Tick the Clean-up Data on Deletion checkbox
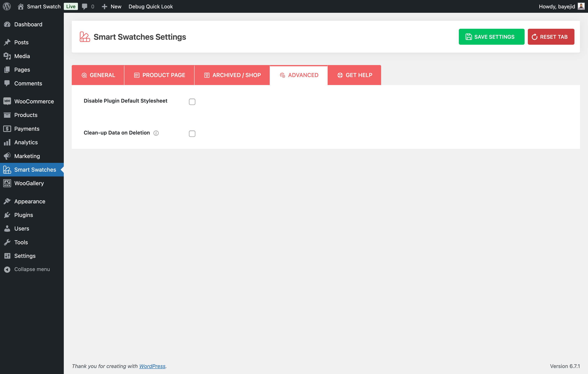 pyautogui.click(x=192, y=134)
